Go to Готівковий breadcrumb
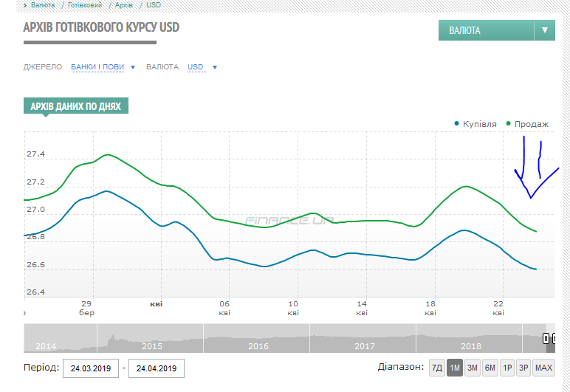 (85, 4)
